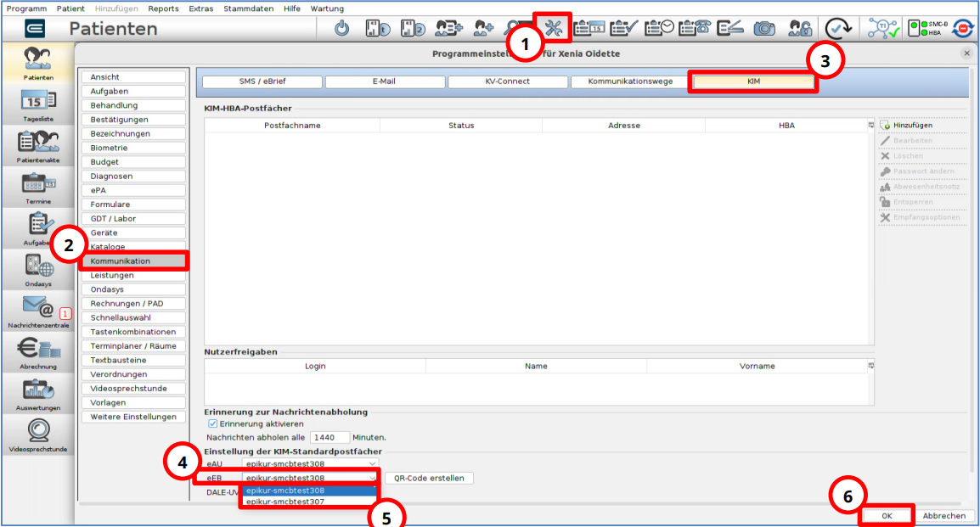Click the list-with-telephone toolbar icon

tap(695, 28)
